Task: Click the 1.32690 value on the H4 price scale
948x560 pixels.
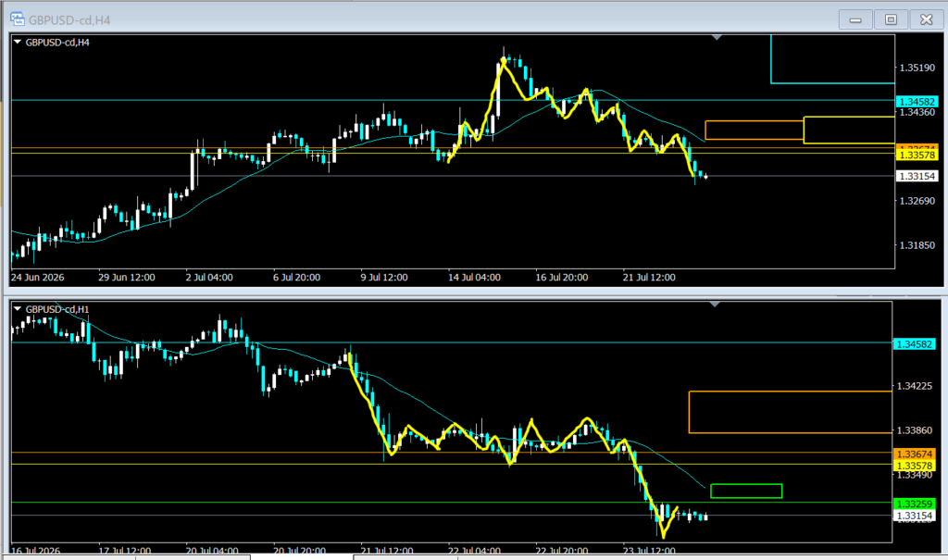Action: coord(917,201)
